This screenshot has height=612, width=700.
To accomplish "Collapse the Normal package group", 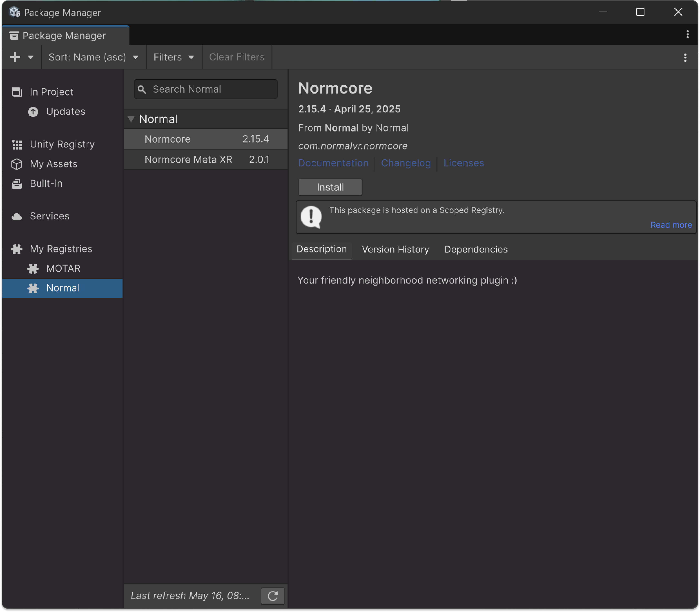I will point(131,119).
